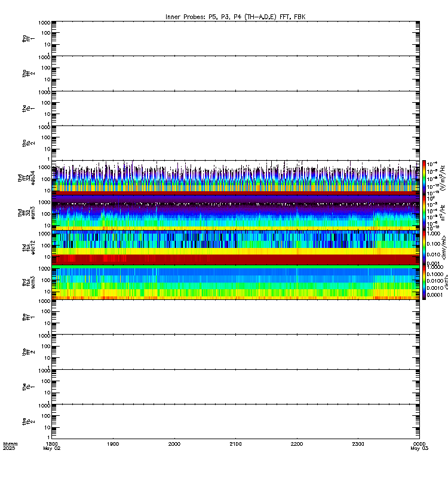The width and height of the screenshot is (448, 478).
Task: Click the 'thd fff 32 scm3' axis label
Action: pyautogui.click(x=26, y=213)
